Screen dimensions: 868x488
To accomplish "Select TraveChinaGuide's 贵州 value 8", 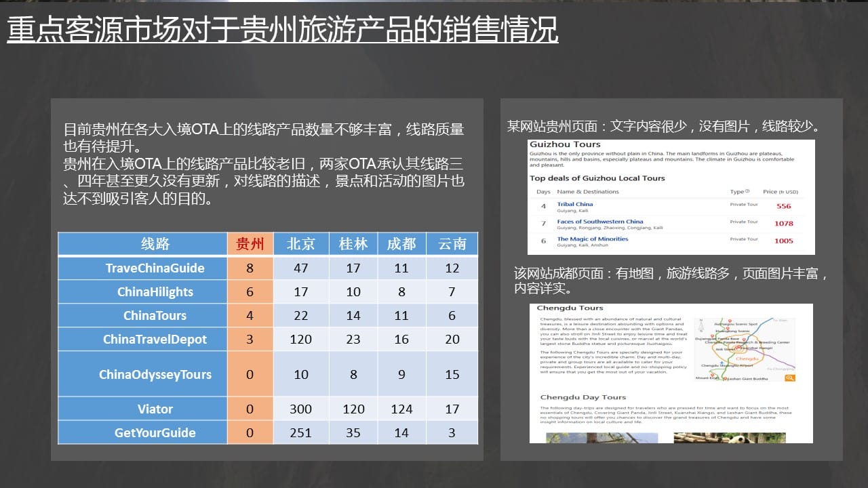I will pos(250,268).
